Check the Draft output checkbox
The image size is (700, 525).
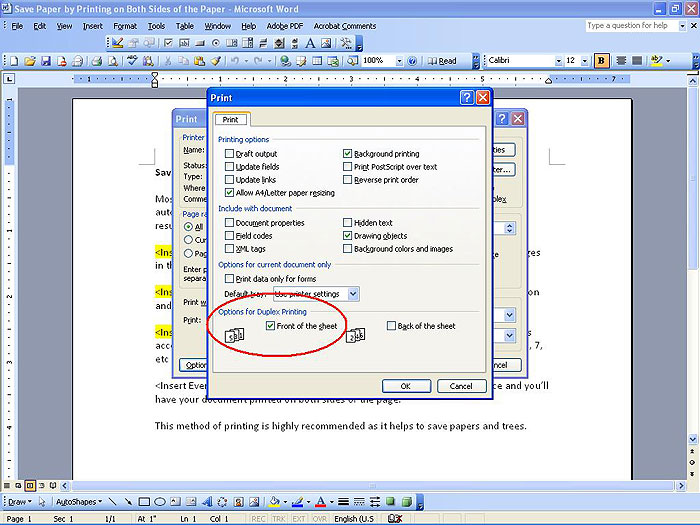tap(229, 154)
